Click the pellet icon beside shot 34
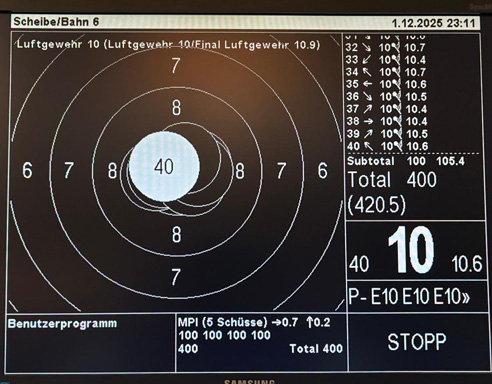Screen dimensions: 492x384 (x=396, y=72)
